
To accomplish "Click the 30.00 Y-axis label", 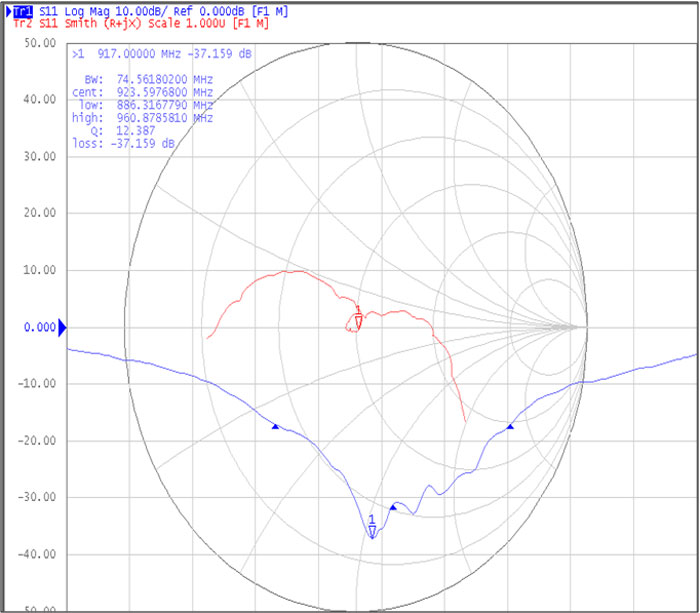I will [40, 156].
